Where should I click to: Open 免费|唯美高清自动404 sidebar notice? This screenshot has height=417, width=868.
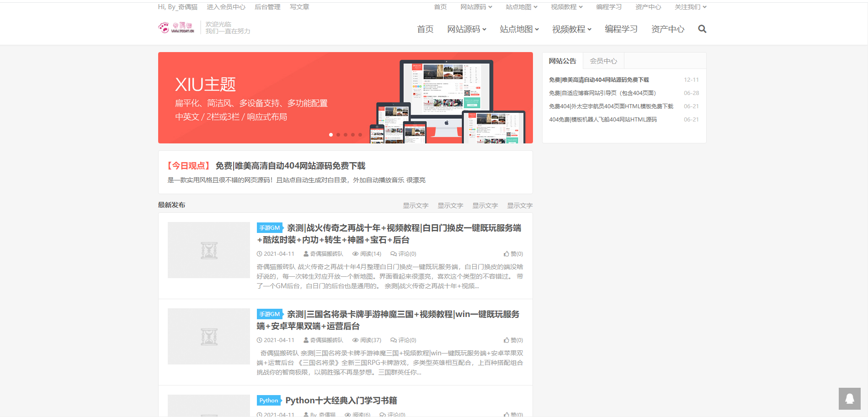click(x=599, y=80)
